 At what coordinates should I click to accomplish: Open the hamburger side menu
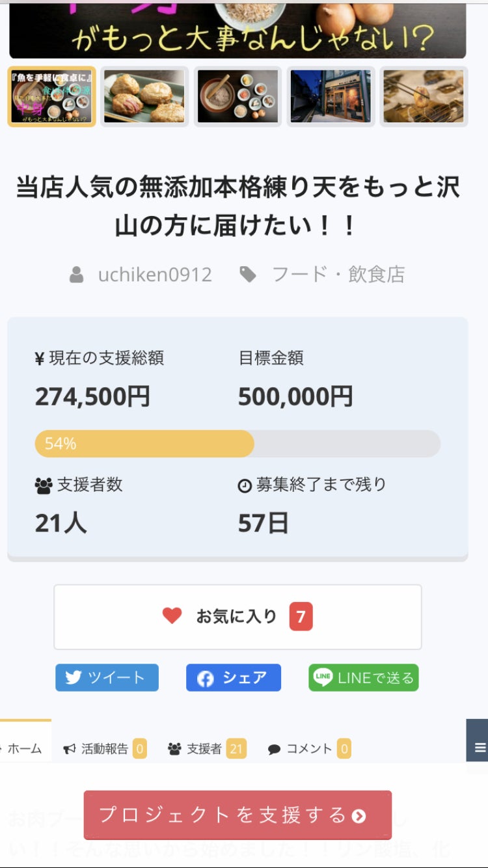click(x=480, y=748)
